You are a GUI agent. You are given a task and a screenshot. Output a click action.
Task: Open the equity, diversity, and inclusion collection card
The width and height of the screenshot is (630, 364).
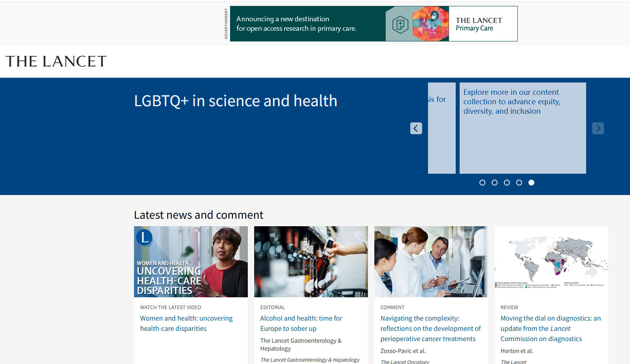pos(522,128)
